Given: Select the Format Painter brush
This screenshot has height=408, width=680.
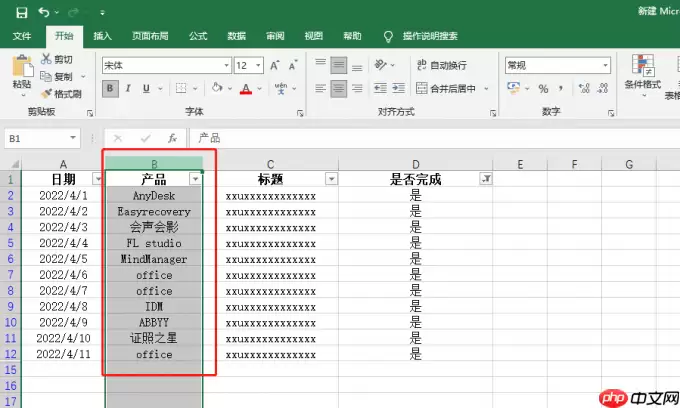Looking at the screenshot, I should click(x=46, y=93).
